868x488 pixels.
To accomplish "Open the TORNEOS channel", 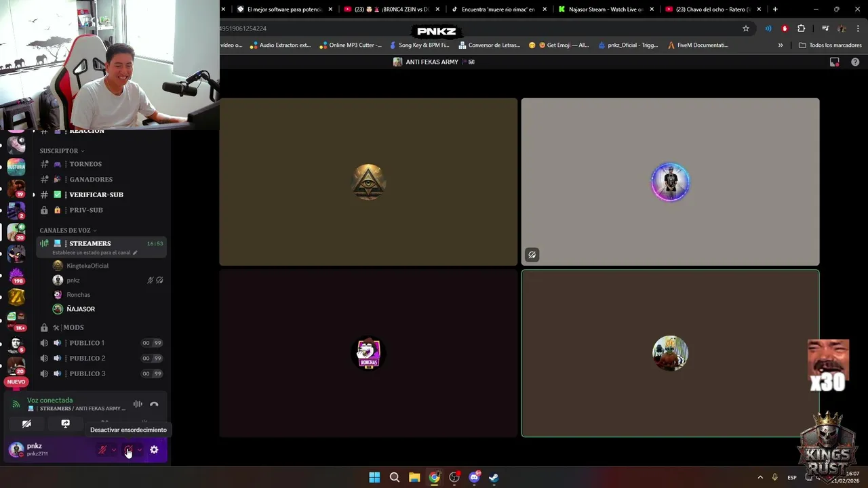I will 102,164.
